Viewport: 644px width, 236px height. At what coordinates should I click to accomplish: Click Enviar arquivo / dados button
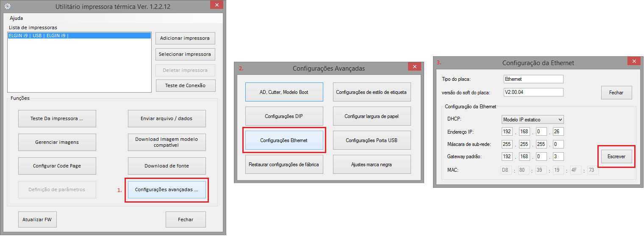coord(167,118)
